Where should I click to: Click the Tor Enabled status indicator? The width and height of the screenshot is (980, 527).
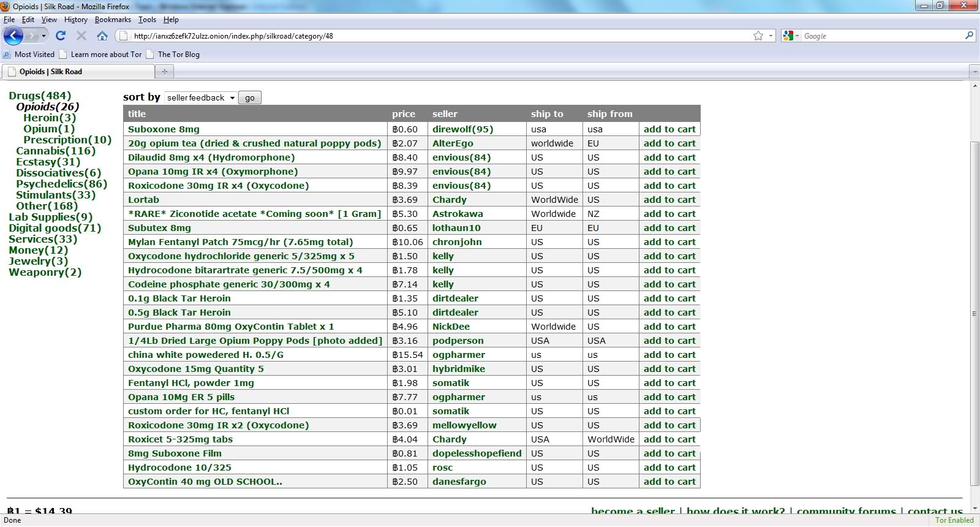click(x=954, y=520)
